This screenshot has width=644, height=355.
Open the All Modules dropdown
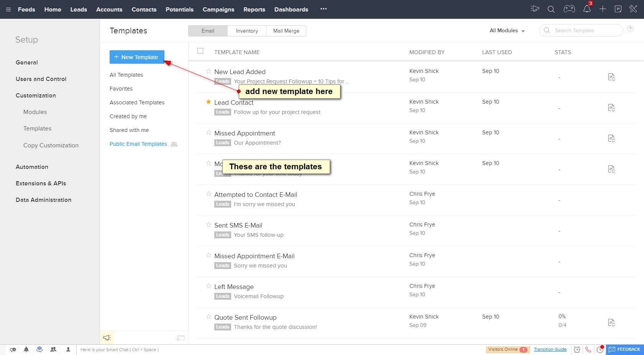tap(507, 31)
